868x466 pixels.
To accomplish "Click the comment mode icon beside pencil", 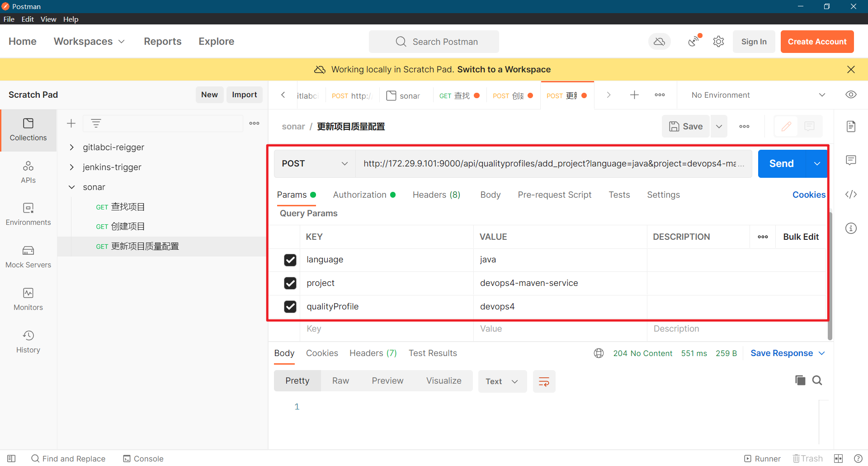I will (x=809, y=126).
